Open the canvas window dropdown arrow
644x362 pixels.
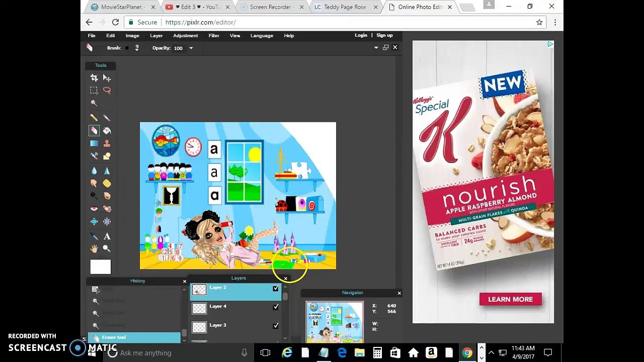tap(376, 48)
